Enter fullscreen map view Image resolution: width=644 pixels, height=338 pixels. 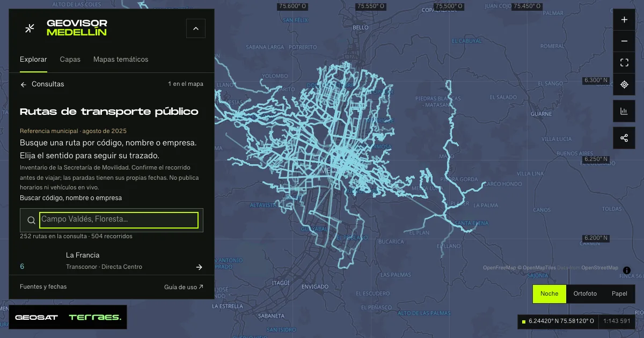point(624,63)
